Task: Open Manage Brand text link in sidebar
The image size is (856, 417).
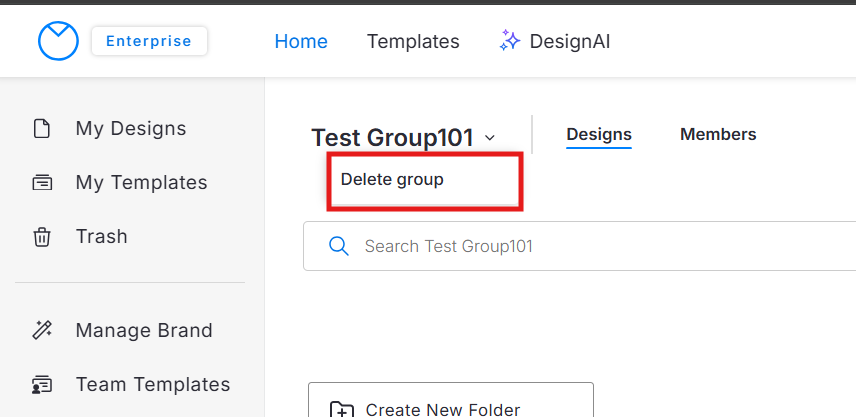Action: tap(144, 331)
